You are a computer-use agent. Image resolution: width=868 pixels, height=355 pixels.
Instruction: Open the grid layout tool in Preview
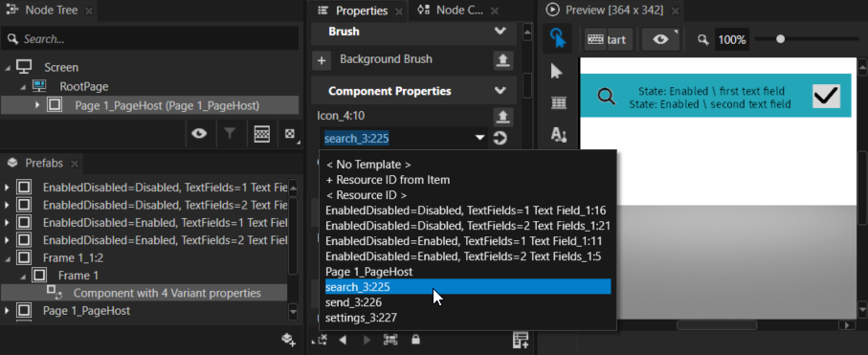point(559,103)
